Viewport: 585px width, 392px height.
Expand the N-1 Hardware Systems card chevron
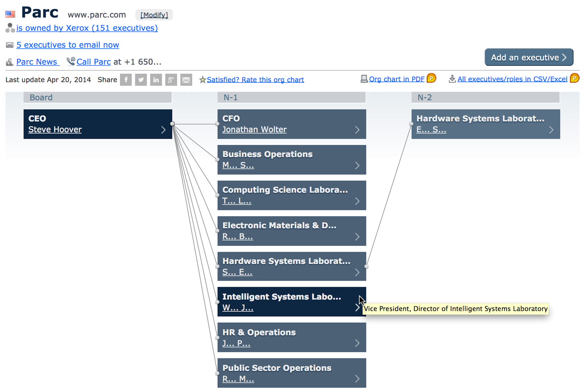pos(357,272)
